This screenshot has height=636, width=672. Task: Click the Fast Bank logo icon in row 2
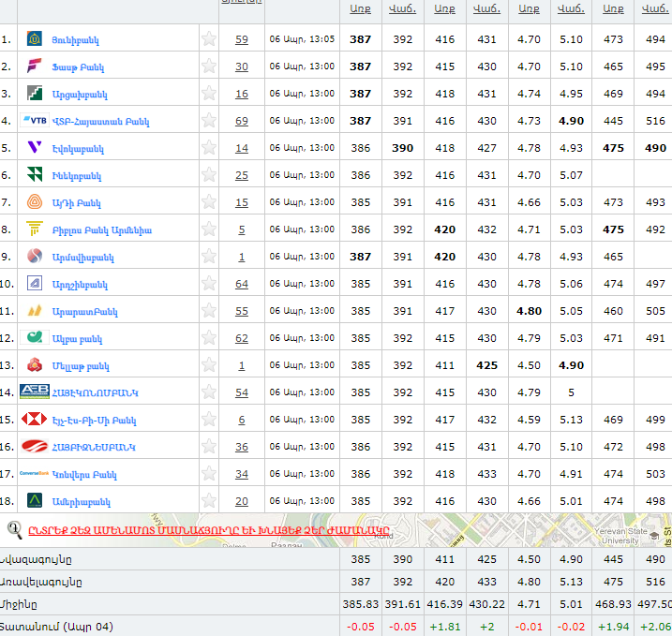pyautogui.click(x=35, y=66)
